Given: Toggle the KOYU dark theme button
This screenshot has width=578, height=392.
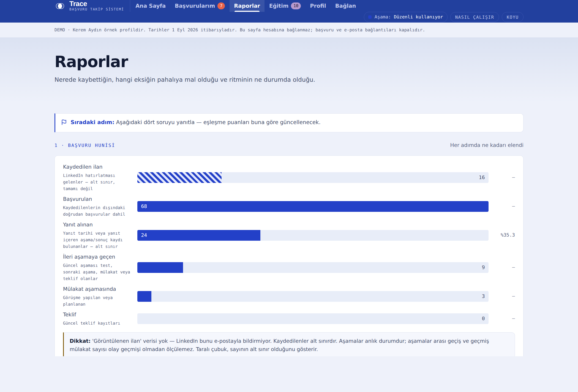Looking at the screenshot, I should [512, 17].
